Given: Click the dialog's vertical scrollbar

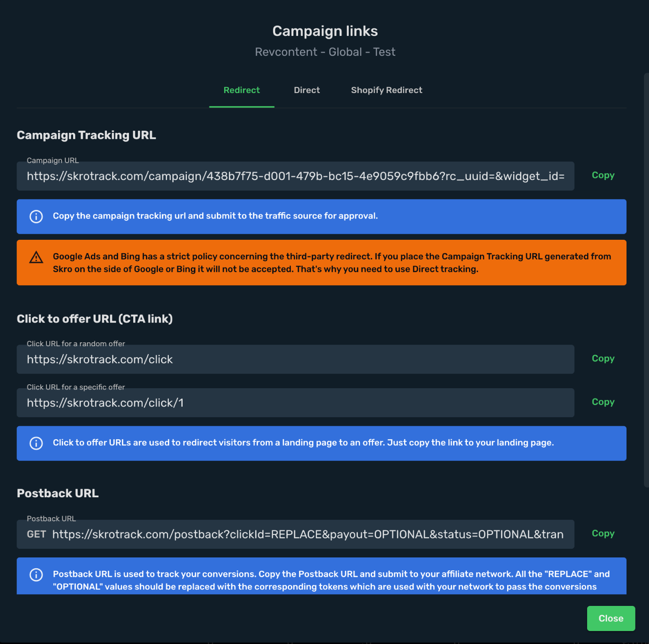Looking at the screenshot, I should point(646,280).
